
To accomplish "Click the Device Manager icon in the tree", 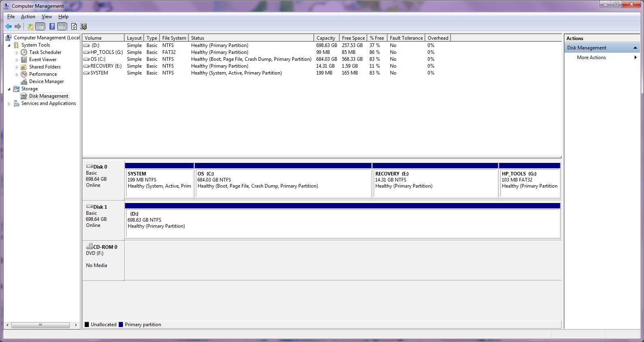I will click(x=24, y=81).
